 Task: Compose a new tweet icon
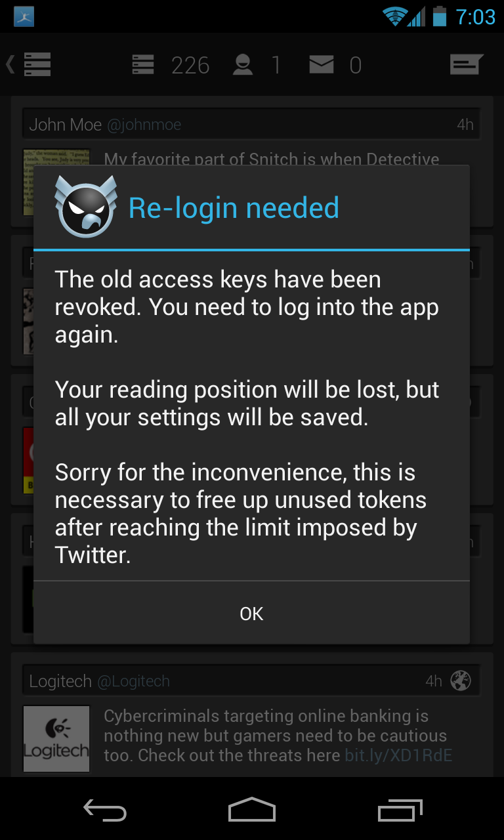click(x=466, y=64)
